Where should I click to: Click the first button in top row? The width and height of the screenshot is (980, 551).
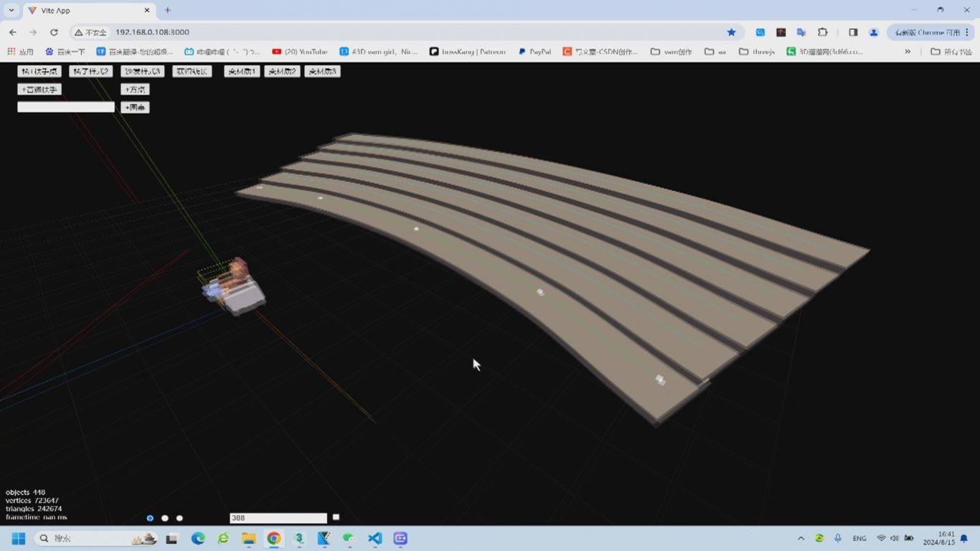point(39,71)
